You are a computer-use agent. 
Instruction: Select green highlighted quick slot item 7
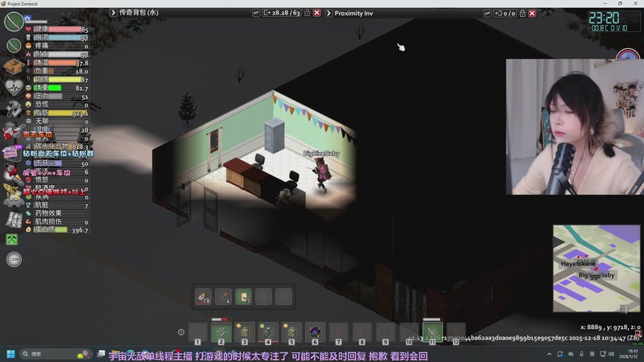click(244, 297)
